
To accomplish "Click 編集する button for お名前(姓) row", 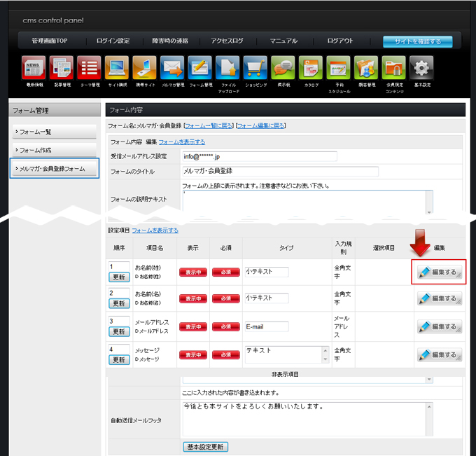I will (x=439, y=272).
